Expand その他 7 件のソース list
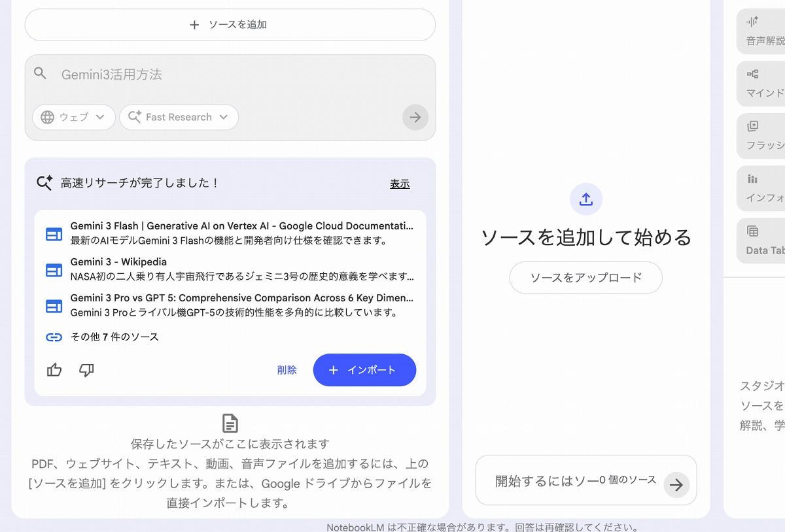The image size is (785, 532). pos(114,337)
